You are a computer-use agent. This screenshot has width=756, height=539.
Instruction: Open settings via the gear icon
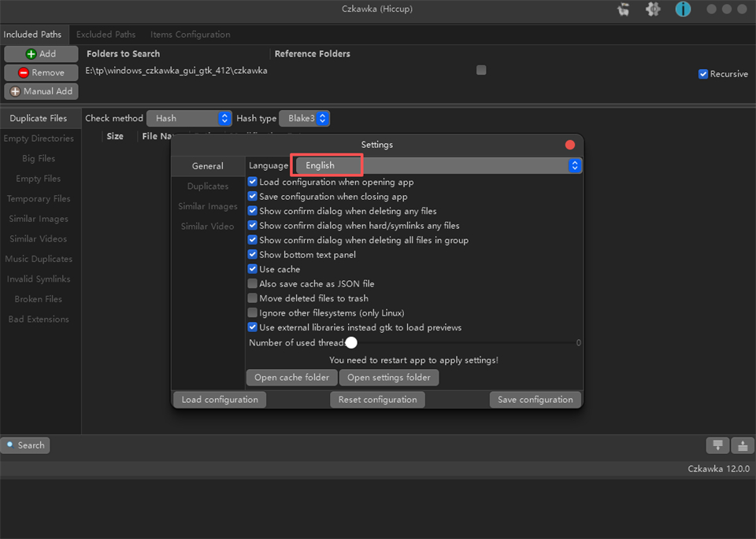coord(653,9)
